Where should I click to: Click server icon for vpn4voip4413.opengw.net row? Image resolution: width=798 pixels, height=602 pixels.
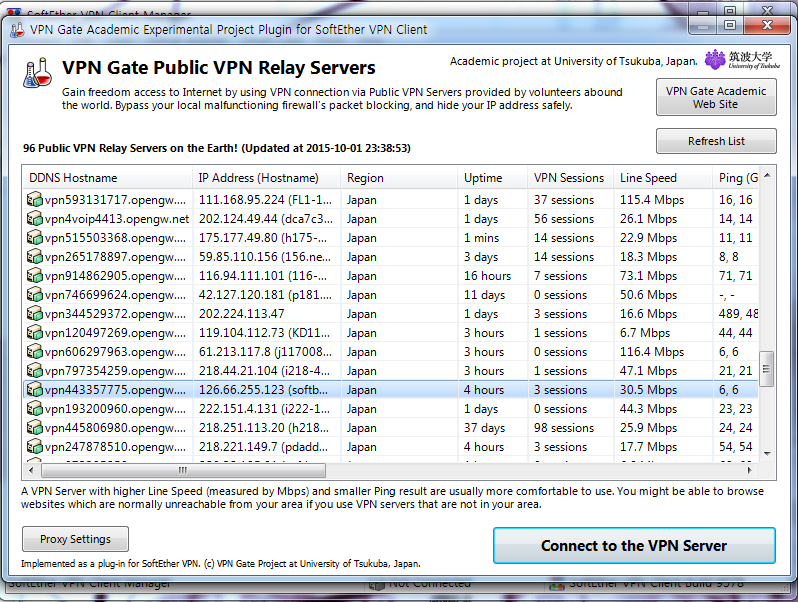[35, 218]
